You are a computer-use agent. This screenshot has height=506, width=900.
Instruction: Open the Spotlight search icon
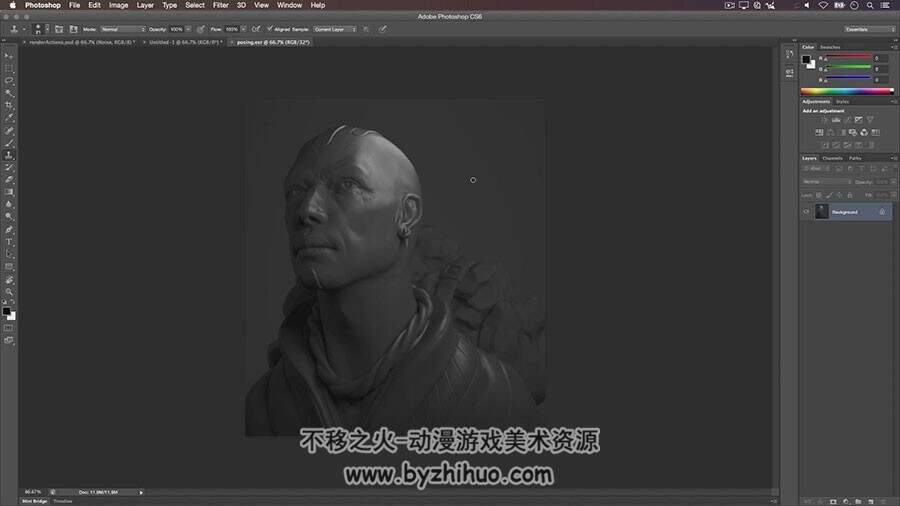pyautogui.click(x=870, y=5)
